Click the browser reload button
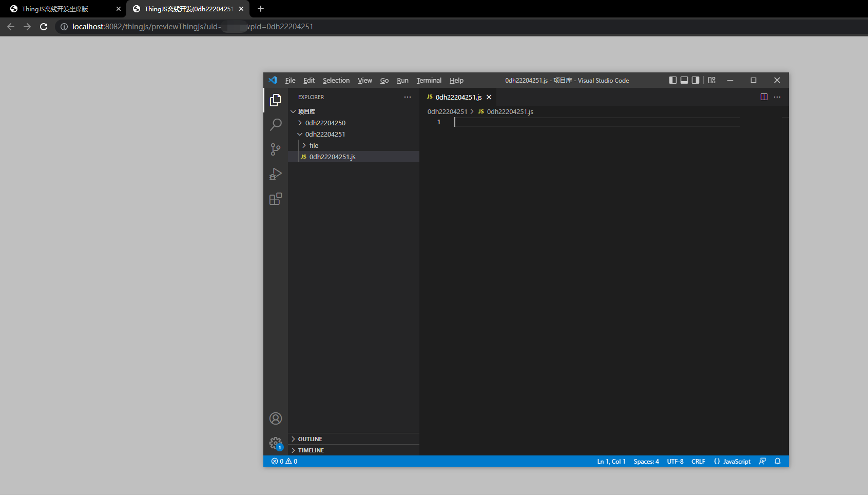The height and width of the screenshot is (496, 868). click(x=44, y=27)
